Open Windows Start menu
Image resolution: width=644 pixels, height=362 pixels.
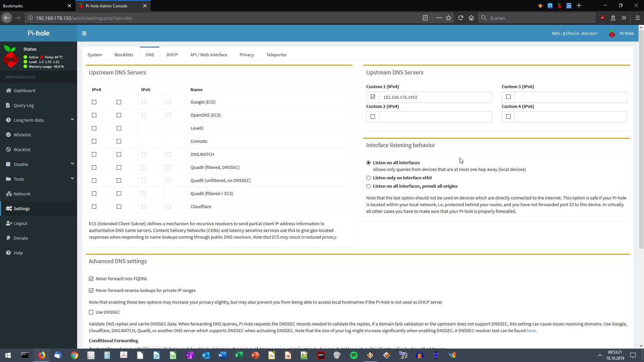(8, 355)
